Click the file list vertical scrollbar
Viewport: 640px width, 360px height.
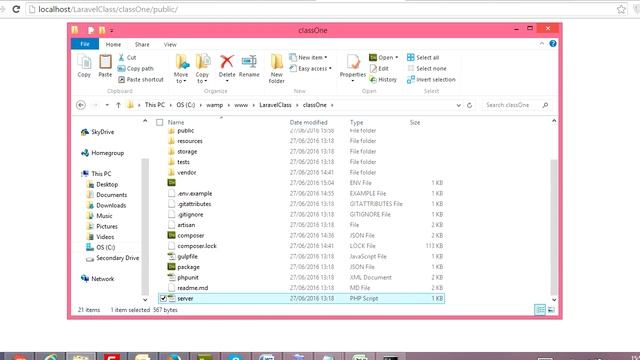(x=554, y=227)
